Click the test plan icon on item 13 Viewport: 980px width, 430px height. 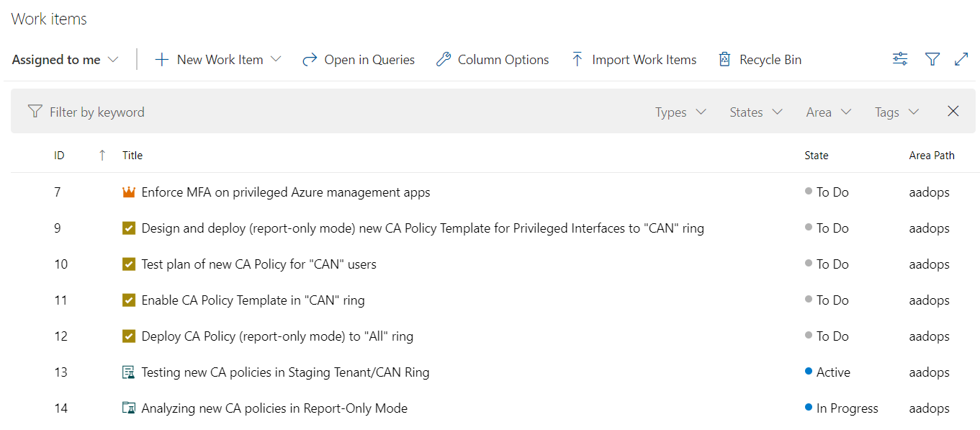(x=129, y=372)
